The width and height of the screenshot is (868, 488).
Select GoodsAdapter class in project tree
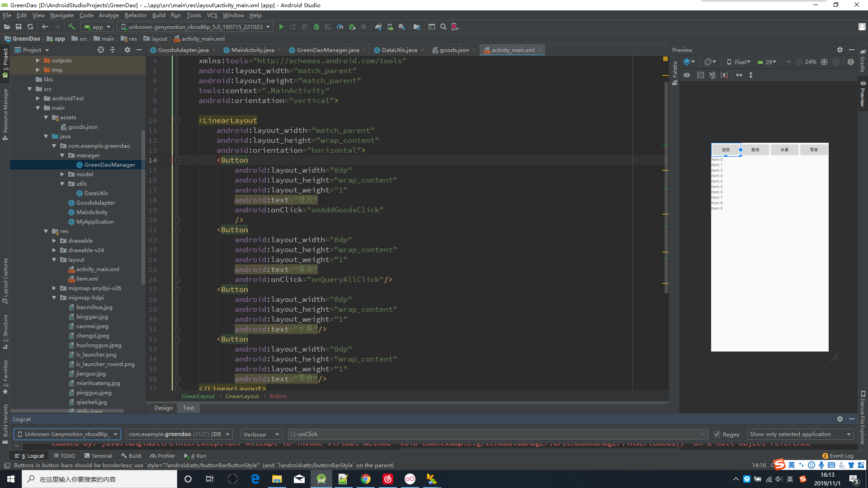tap(95, 203)
